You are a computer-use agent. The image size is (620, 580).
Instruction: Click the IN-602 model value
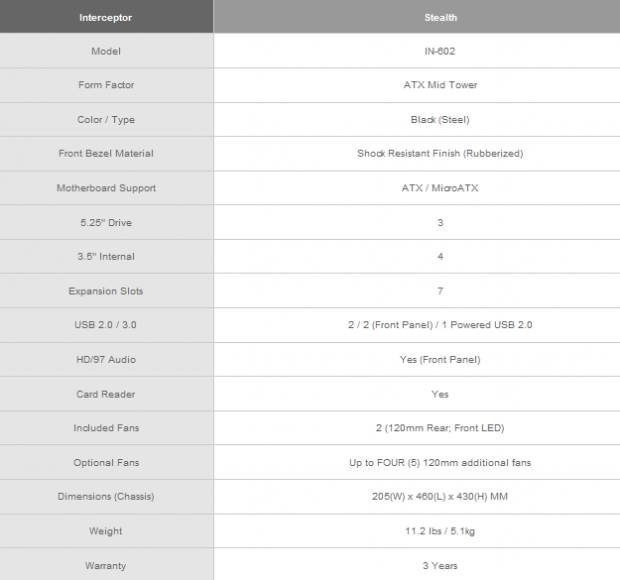440,51
